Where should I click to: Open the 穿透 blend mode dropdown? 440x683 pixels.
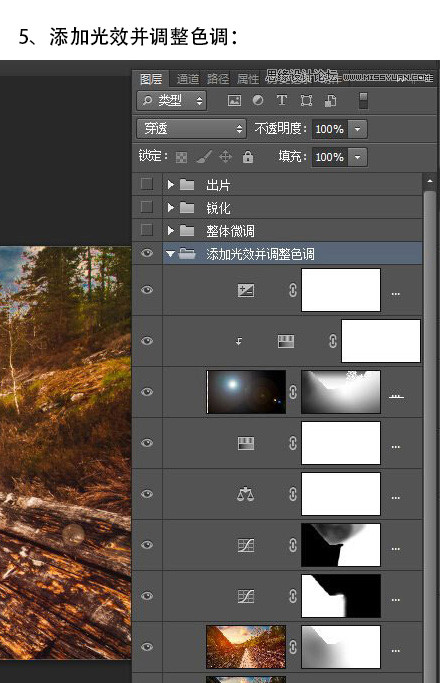pyautogui.click(x=191, y=128)
